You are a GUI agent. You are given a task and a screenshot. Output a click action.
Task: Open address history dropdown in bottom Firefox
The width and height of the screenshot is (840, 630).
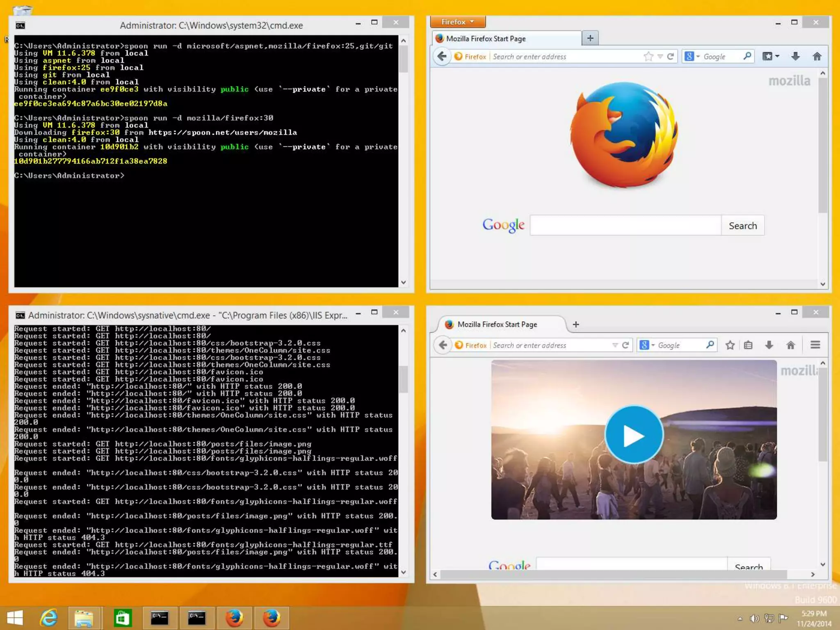coord(615,345)
